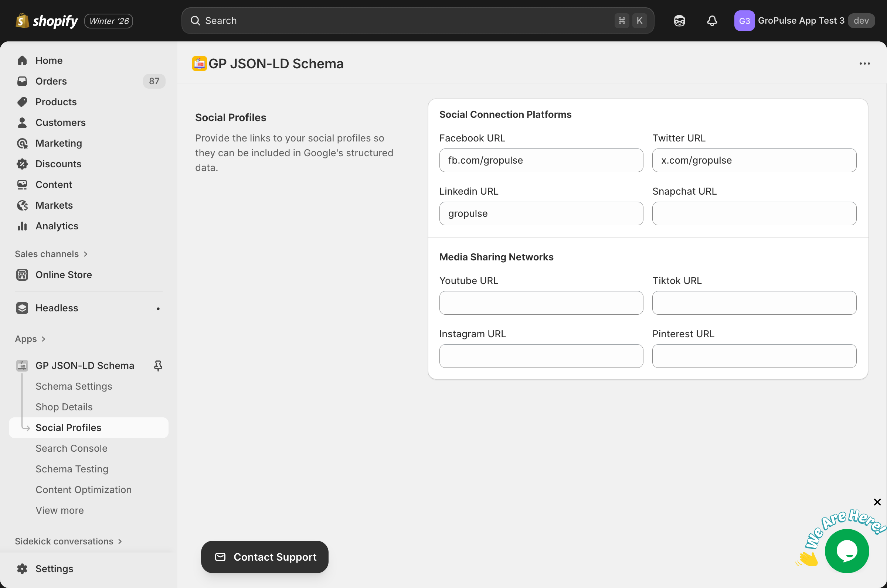
Task: Click the three-dot menu for the app page
Action: [864, 64]
